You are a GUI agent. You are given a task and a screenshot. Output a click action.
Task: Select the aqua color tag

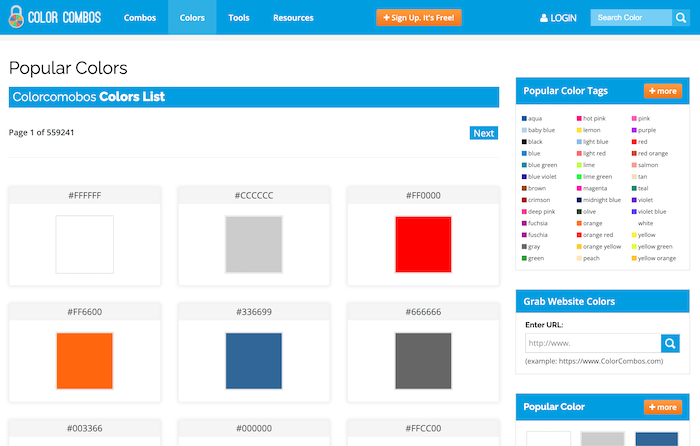(x=534, y=119)
